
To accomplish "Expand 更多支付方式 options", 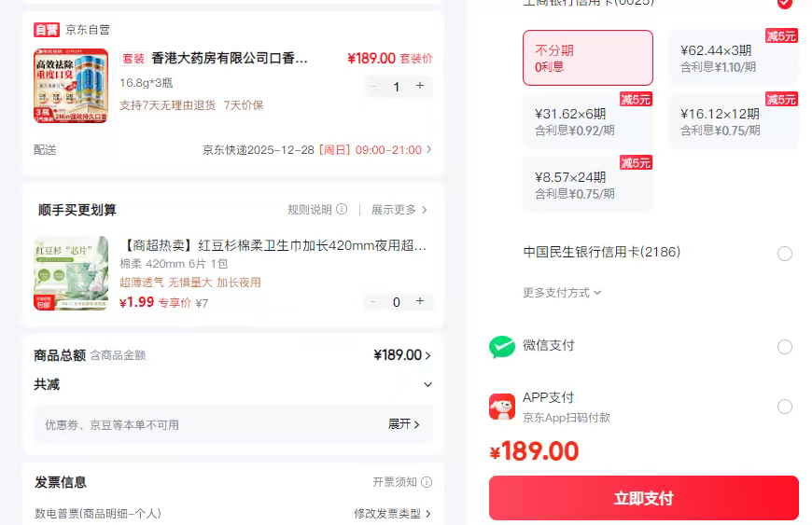I will point(562,293).
